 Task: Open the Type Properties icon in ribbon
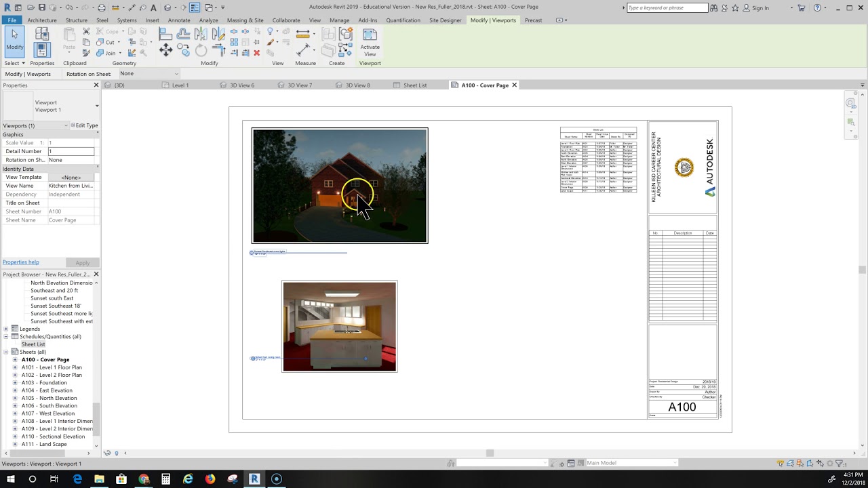pos(42,33)
